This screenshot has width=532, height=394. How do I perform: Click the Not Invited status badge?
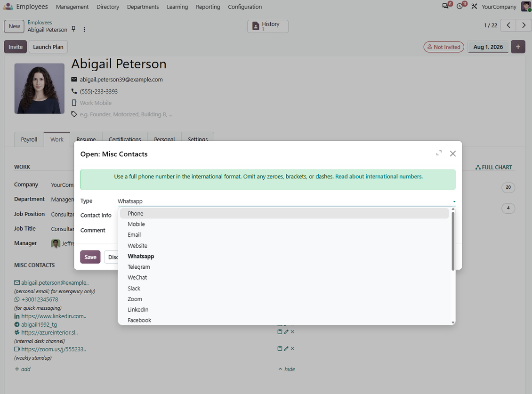coord(444,47)
